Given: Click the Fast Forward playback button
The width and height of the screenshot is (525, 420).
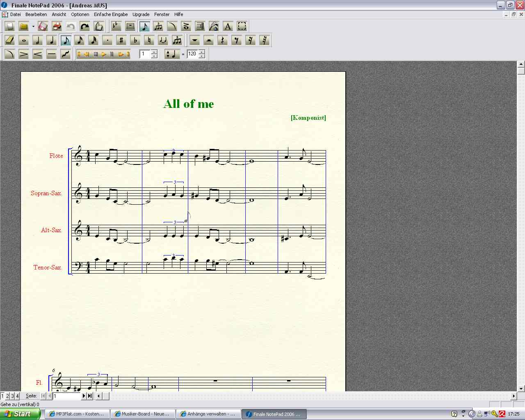Looking at the screenshot, I should (x=121, y=54).
